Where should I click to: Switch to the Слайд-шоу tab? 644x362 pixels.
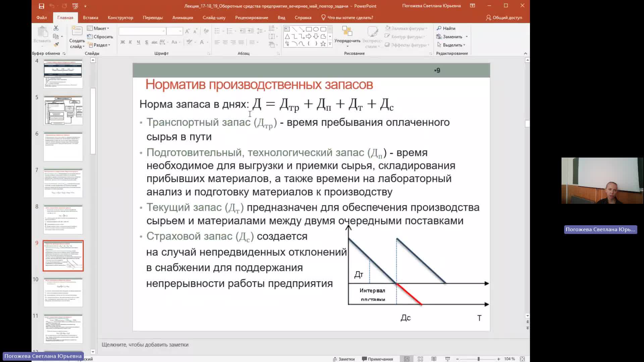click(x=214, y=17)
